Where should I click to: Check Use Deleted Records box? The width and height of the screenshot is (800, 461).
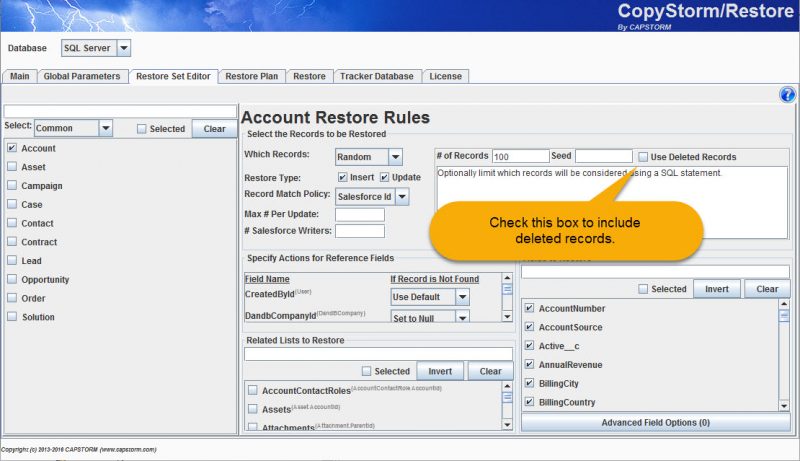point(643,157)
